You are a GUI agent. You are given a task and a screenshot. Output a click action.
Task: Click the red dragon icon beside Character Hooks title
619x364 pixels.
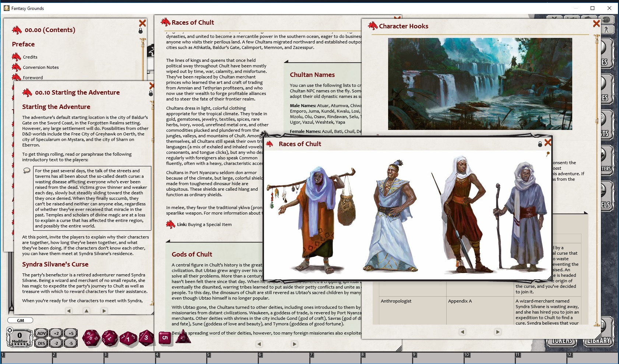(373, 26)
